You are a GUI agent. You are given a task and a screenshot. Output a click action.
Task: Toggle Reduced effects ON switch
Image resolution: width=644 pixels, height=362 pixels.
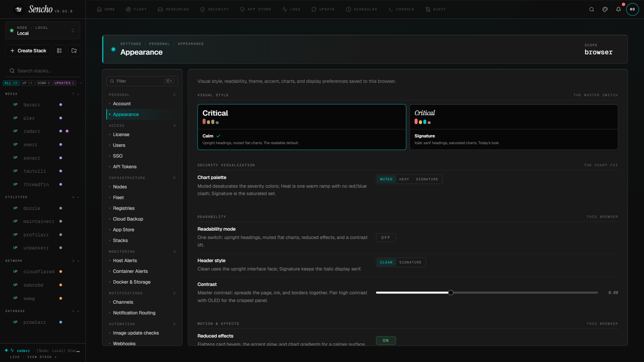coord(386,341)
